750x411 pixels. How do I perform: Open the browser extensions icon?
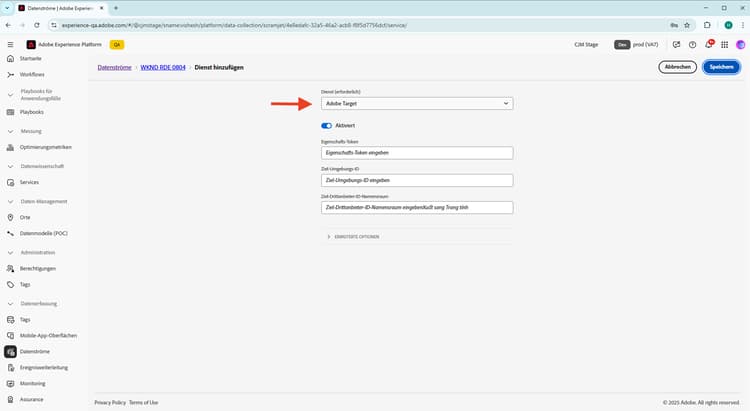707,25
